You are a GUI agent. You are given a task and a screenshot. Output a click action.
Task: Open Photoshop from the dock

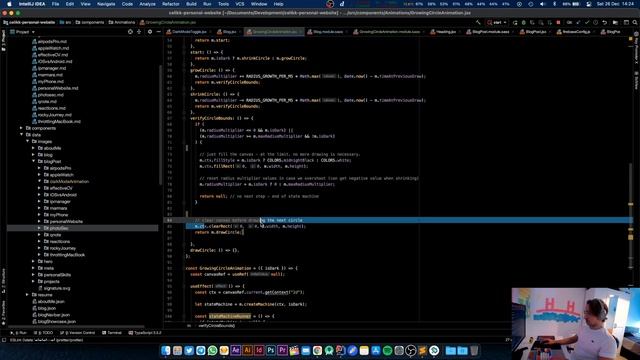point(271,350)
